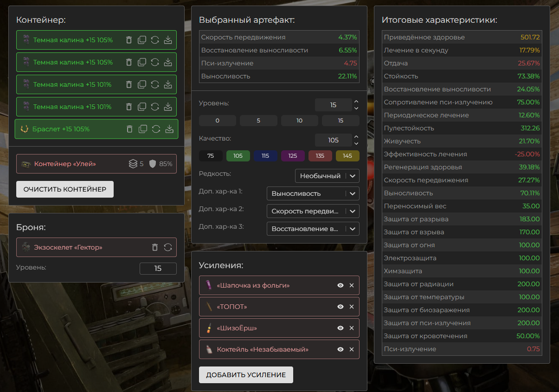This screenshot has width=559, height=392.
Task: Remove the Экзоскелет «Гектор» armor
Action: click(x=155, y=247)
